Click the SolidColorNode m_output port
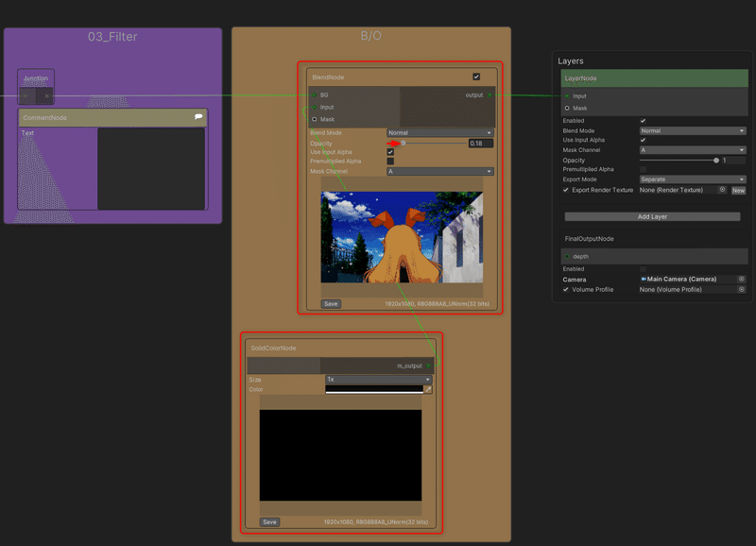Screen dimensions: 756x546 coord(428,366)
